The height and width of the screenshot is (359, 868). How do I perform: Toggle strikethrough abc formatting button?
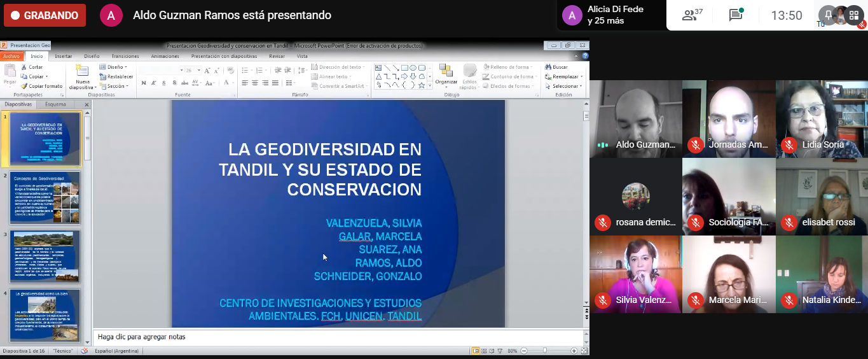pos(184,83)
